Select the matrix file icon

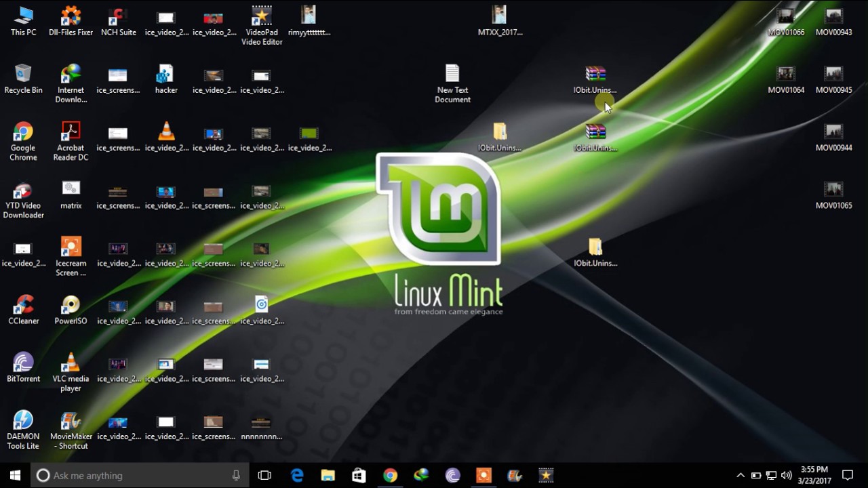(x=71, y=194)
